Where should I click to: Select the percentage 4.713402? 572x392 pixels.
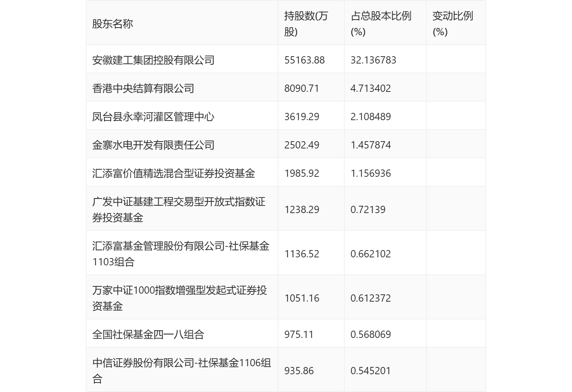(x=371, y=88)
